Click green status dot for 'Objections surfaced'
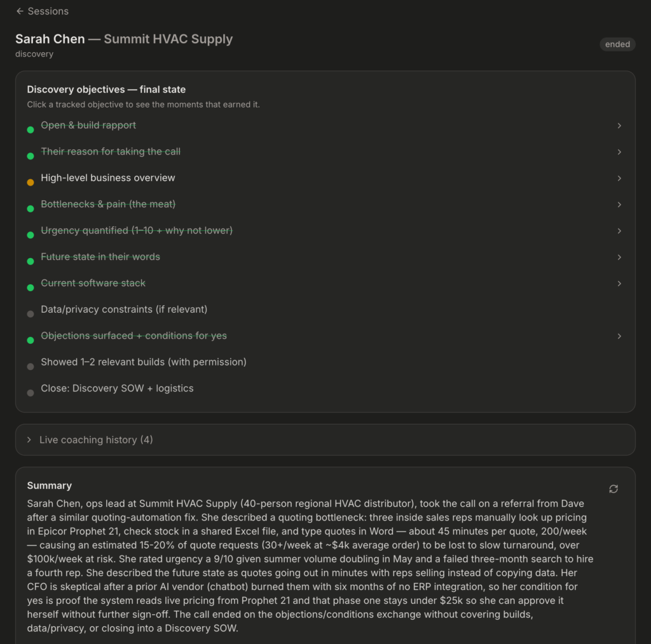651x644 pixels. 31,340
